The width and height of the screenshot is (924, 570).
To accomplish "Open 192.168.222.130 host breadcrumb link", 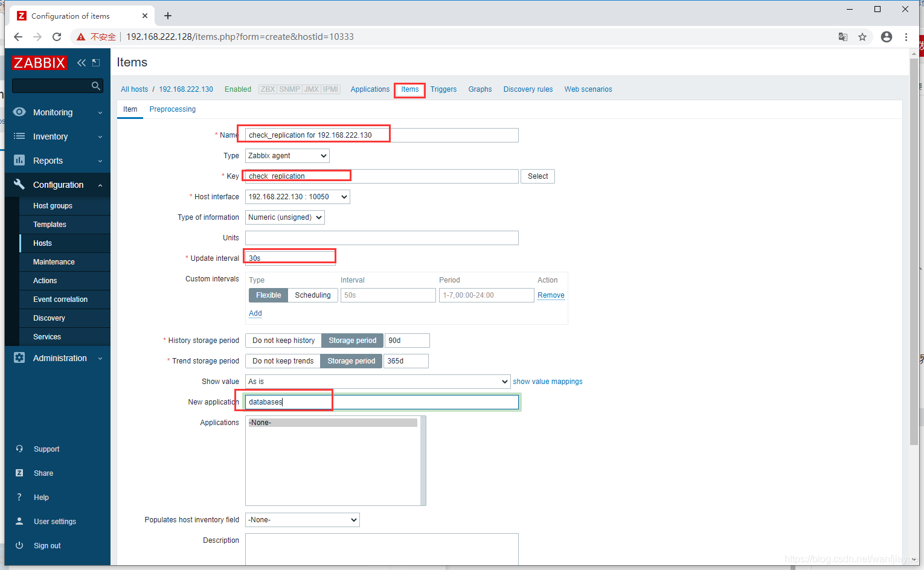I will click(x=186, y=89).
